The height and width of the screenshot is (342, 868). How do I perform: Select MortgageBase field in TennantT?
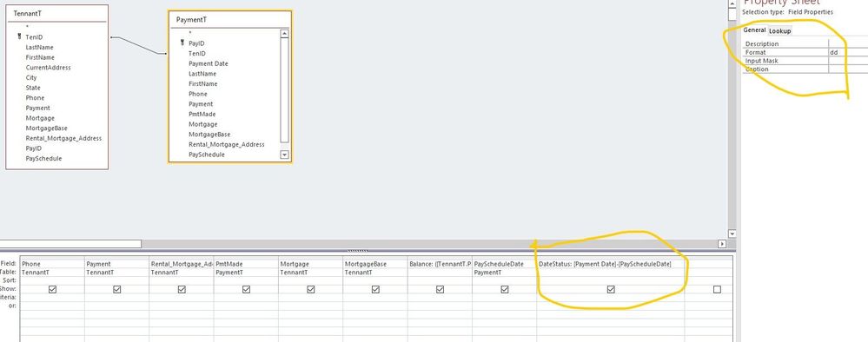pos(47,128)
